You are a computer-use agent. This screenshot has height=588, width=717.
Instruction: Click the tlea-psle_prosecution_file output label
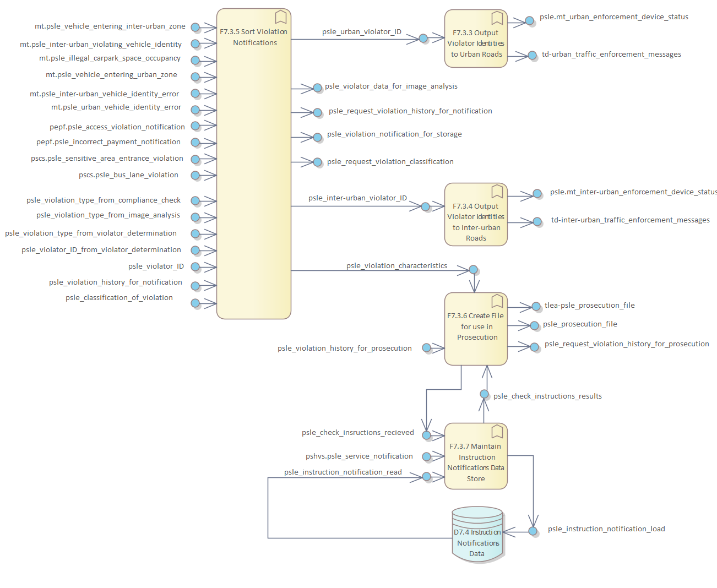pos(589,306)
